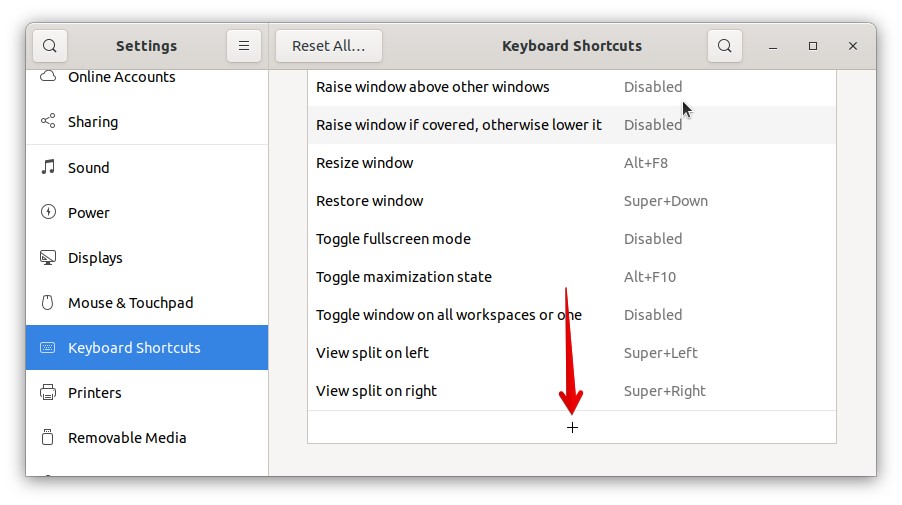The height and width of the screenshot is (505, 902).
Task: Click the plus icon to add shortcut
Action: tap(572, 428)
